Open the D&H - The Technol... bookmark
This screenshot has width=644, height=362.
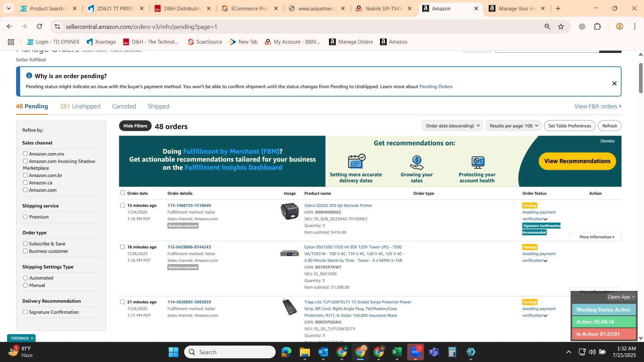[x=151, y=42]
